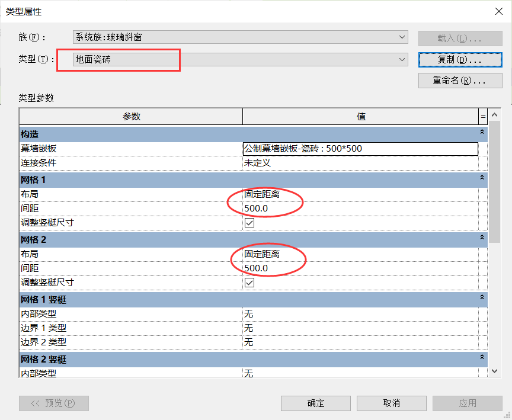Screen dimensions: 512x420
Task: Select the 幕墙嵌板 value field showing 公制幕墙嵌板-瓷砖
Action: [360, 149]
